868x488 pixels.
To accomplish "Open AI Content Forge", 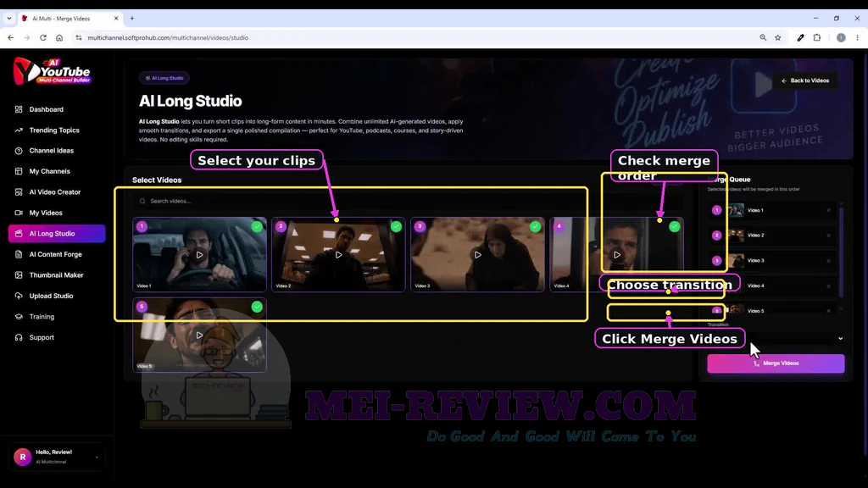I will click(x=57, y=254).
